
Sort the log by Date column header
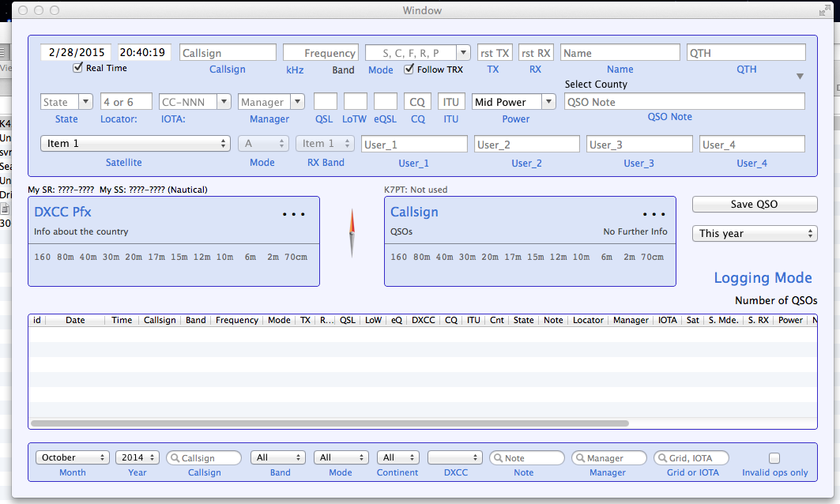point(75,321)
